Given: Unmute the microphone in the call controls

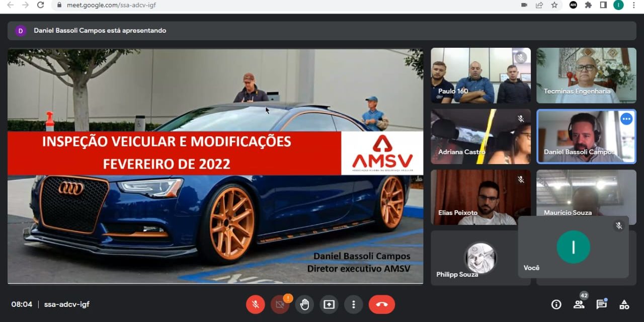Looking at the screenshot, I should 256,304.
